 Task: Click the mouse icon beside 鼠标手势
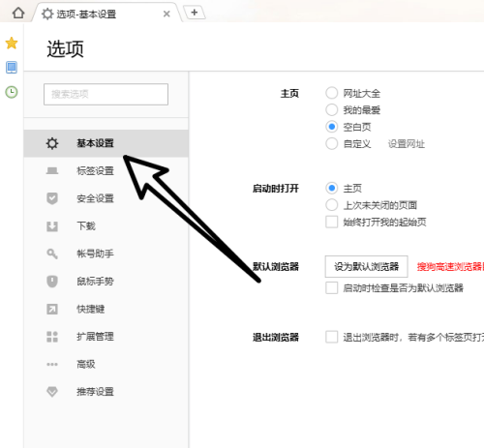click(52, 282)
